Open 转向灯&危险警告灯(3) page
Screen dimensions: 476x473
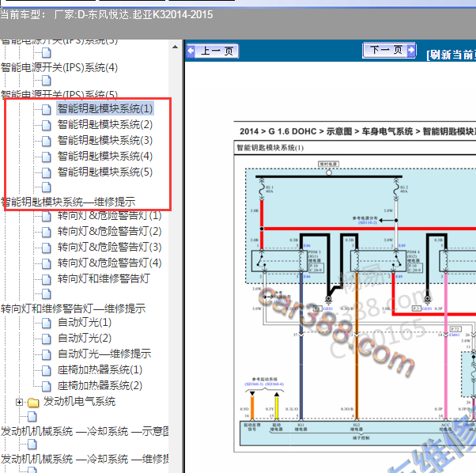click(x=110, y=247)
